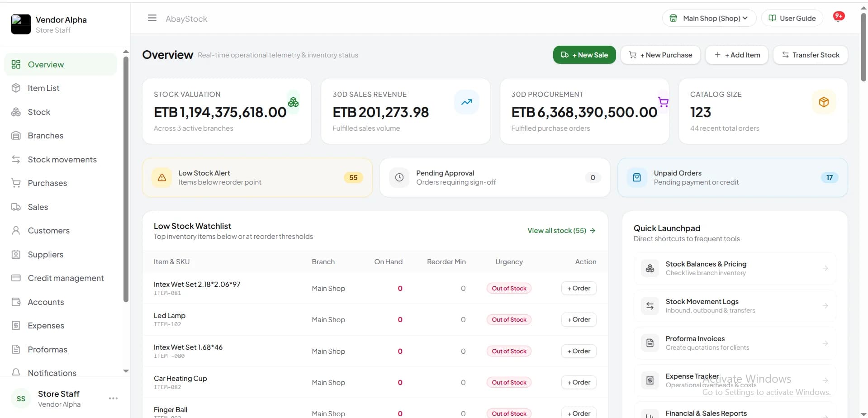
Task: Click the Purchases cart icon in sidebar
Action: [16, 183]
